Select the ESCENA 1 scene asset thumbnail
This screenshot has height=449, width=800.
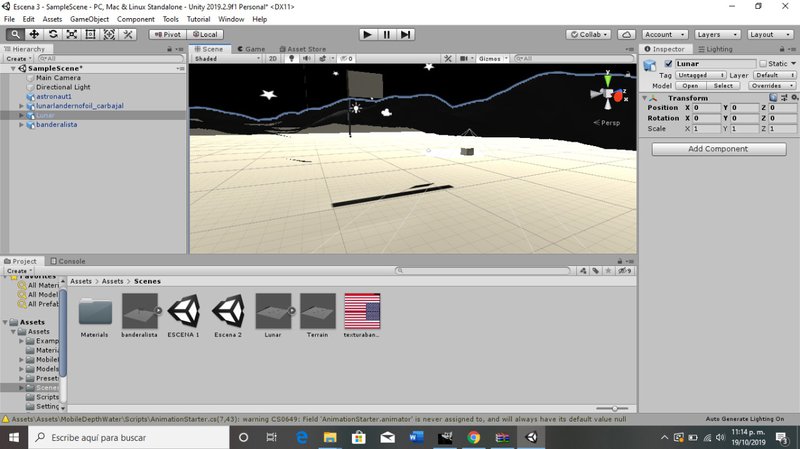[183, 312]
